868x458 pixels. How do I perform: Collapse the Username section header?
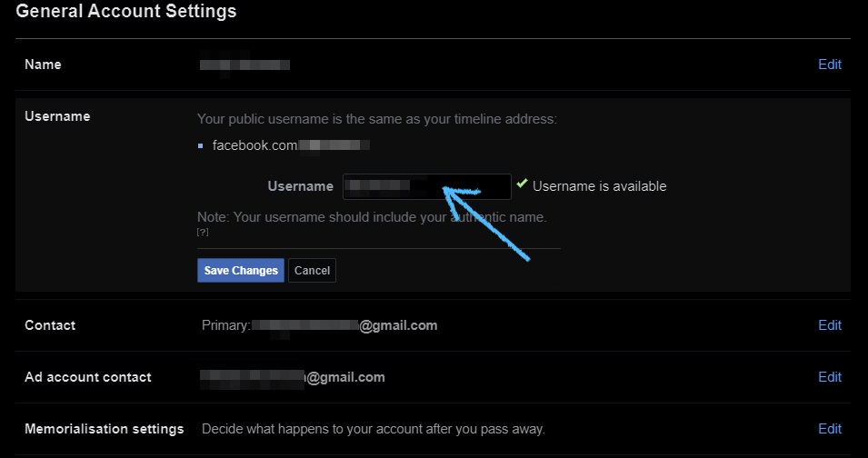pyautogui.click(x=57, y=116)
